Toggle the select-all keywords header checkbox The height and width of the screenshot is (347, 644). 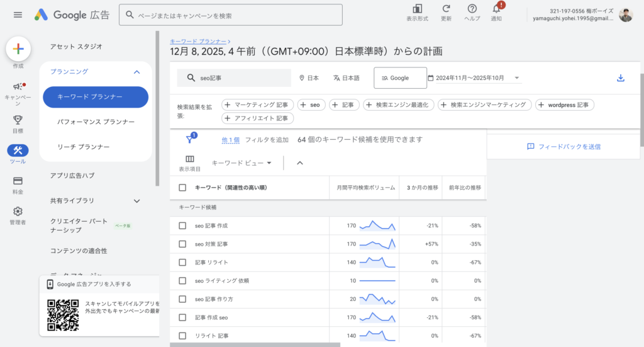click(182, 188)
